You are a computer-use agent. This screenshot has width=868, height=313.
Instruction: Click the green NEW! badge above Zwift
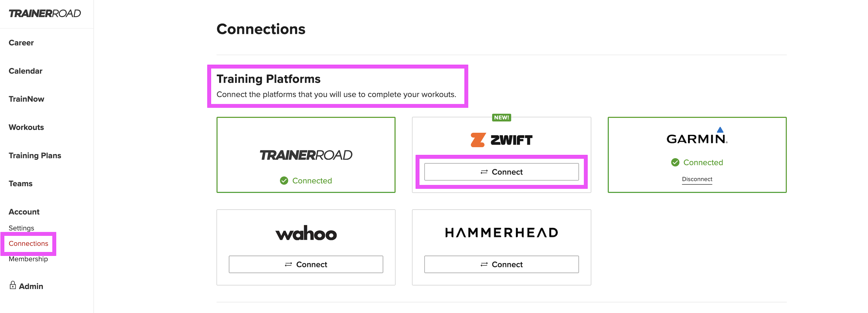[x=501, y=117]
